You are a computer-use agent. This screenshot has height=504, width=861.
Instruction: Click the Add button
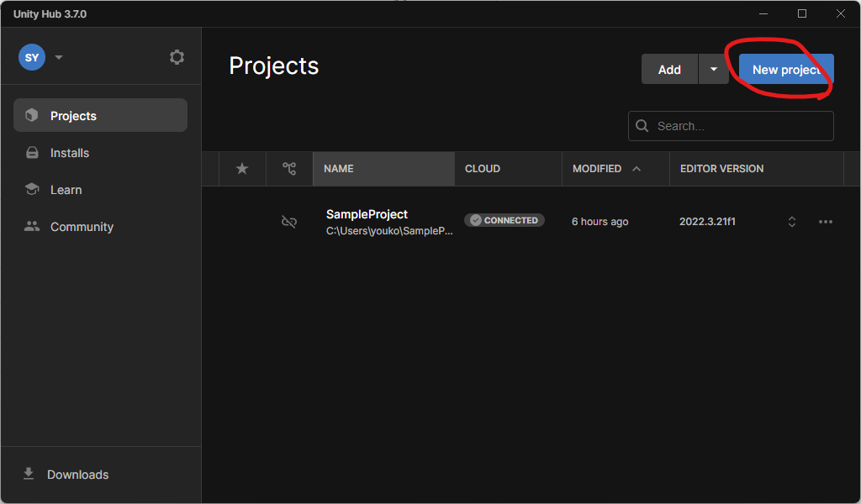tap(669, 69)
